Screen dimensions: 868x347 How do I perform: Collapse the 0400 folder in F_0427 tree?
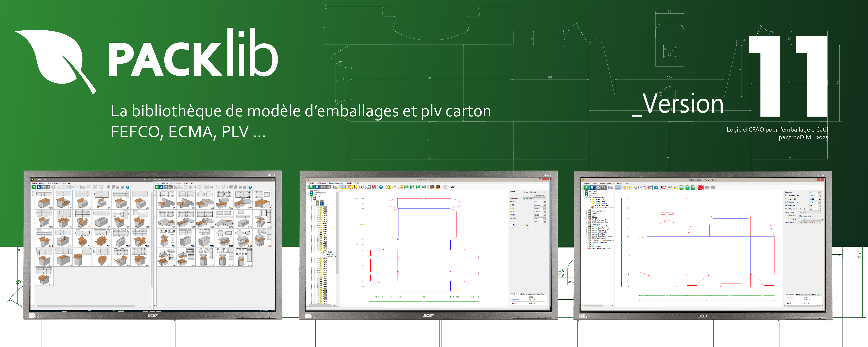pyautogui.click(x=315, y=205)
